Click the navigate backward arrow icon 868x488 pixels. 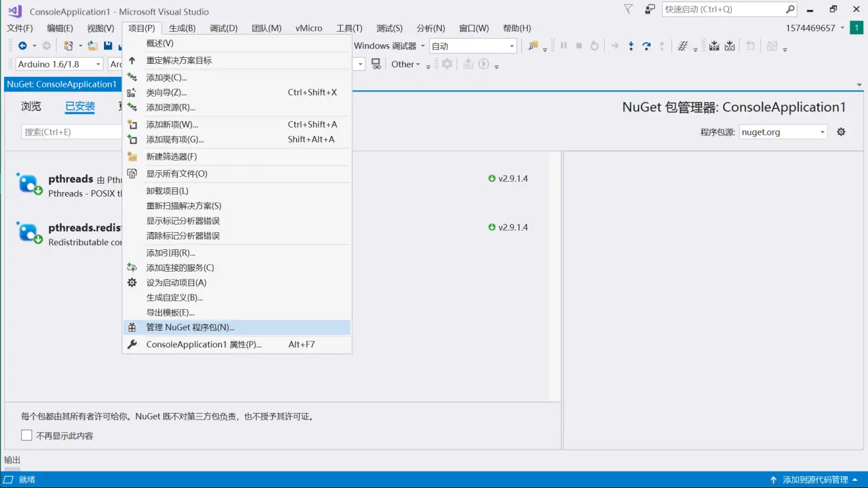22,45
